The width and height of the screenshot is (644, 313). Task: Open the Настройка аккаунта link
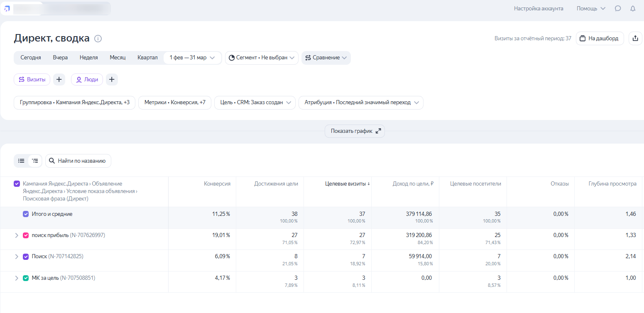click(x=538, y=8)
